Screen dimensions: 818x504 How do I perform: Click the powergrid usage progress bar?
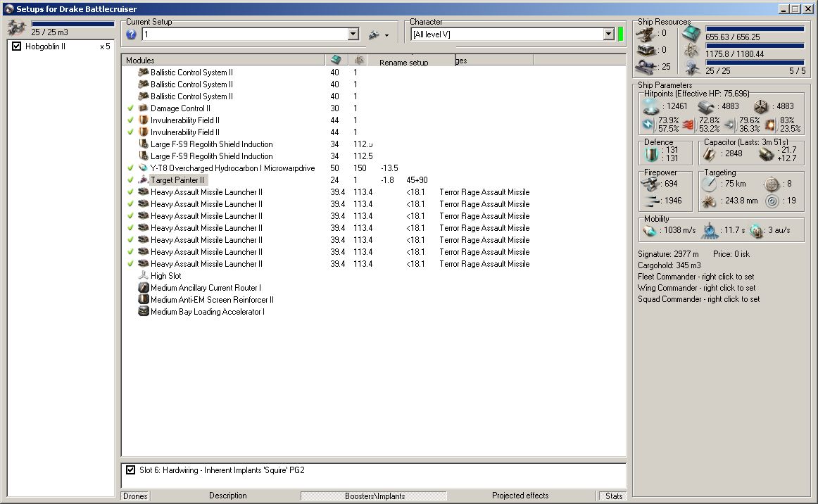tap(755, 46)
